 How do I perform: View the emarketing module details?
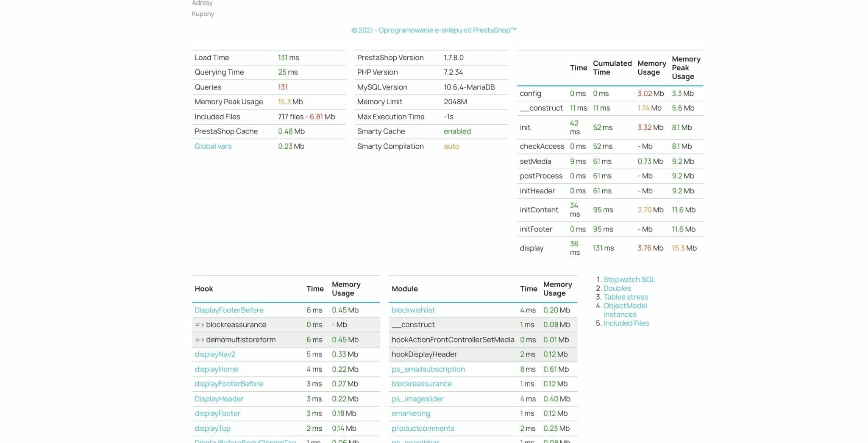(410, 413)
